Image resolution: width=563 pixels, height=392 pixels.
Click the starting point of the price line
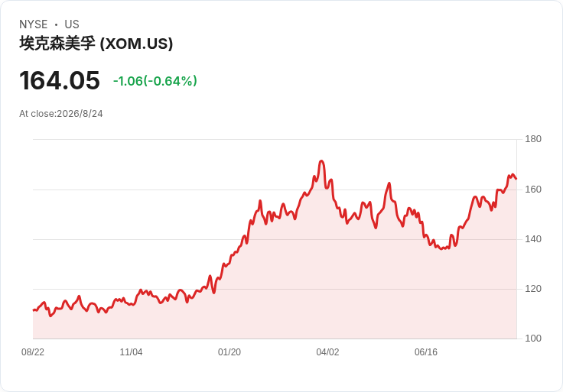point(34,310)
